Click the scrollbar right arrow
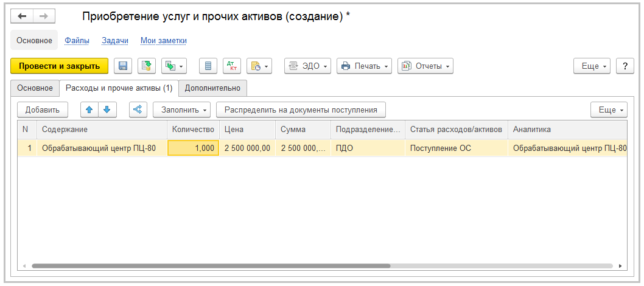 pyautogui.click(x=620, y=266)
